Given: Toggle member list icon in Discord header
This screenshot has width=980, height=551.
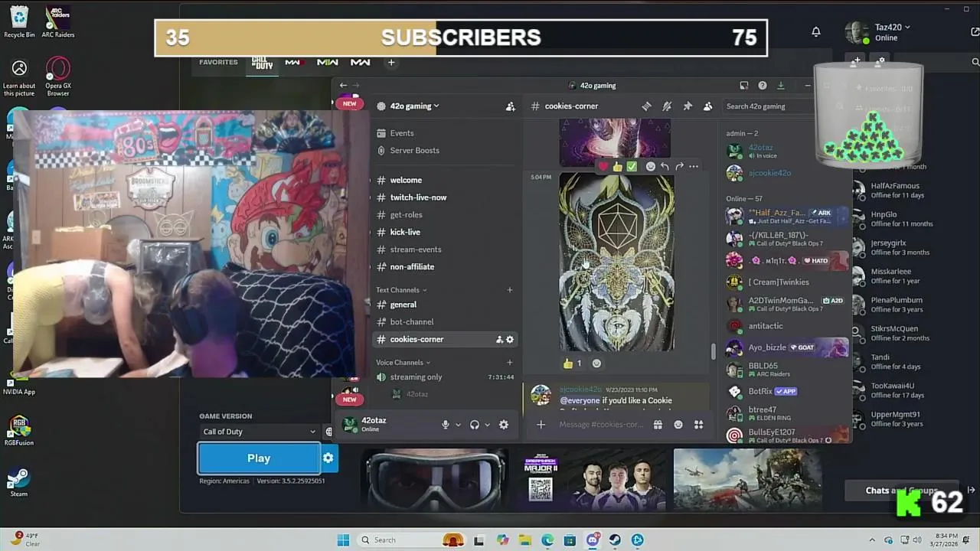Looking at the screenshot, I should (708, 106).
